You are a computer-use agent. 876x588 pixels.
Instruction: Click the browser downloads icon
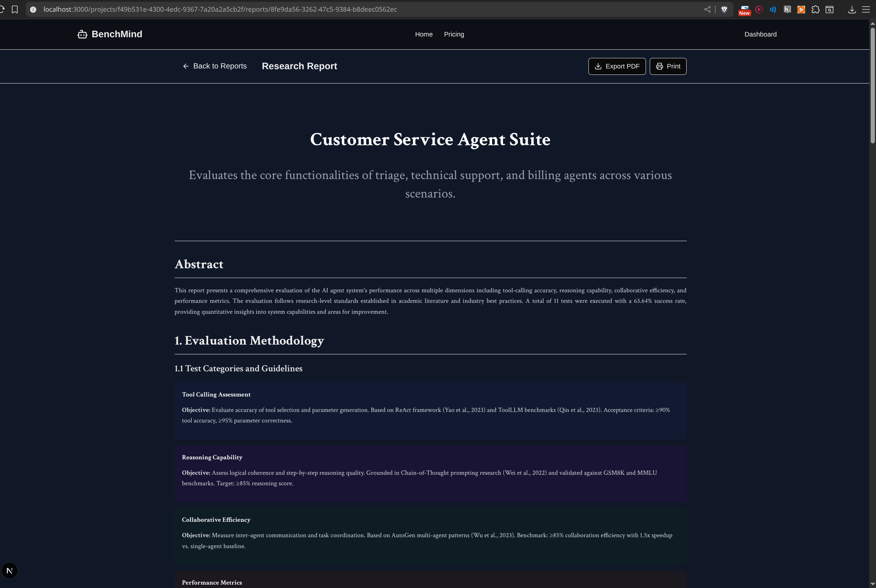pyautogui.click(x=852, y=10)
